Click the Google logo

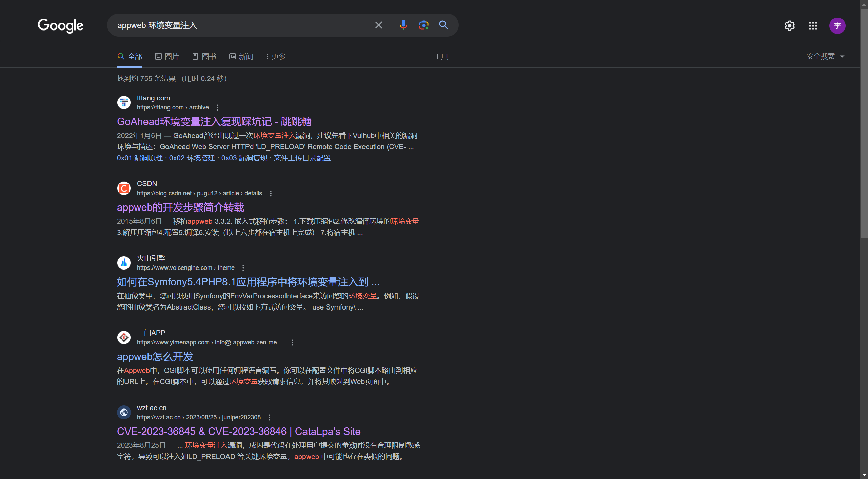(60, 25)
